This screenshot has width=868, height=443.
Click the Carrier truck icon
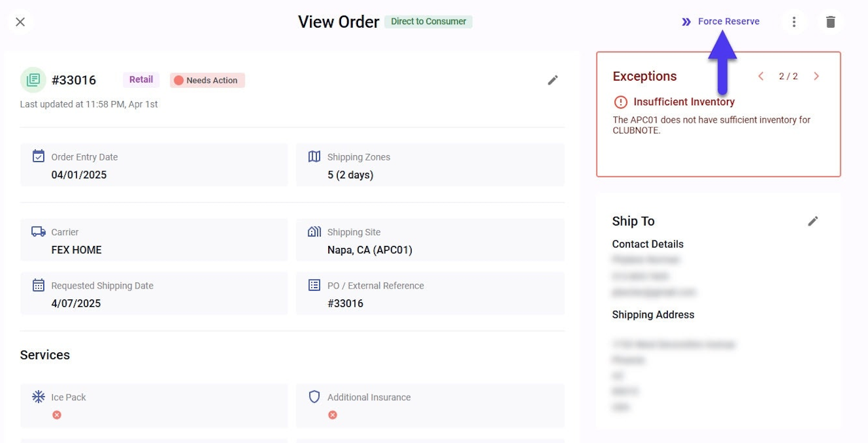[x=39, y=232]
